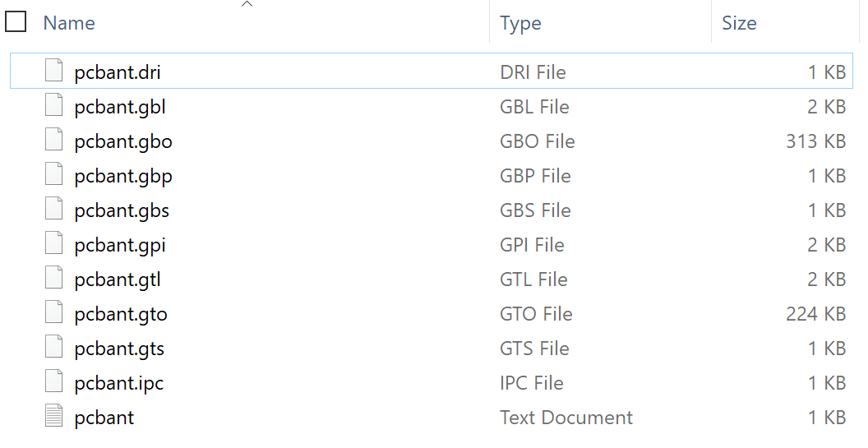Click the 224 KB size entry
The image size is (868, 448).
pos(815,314)
